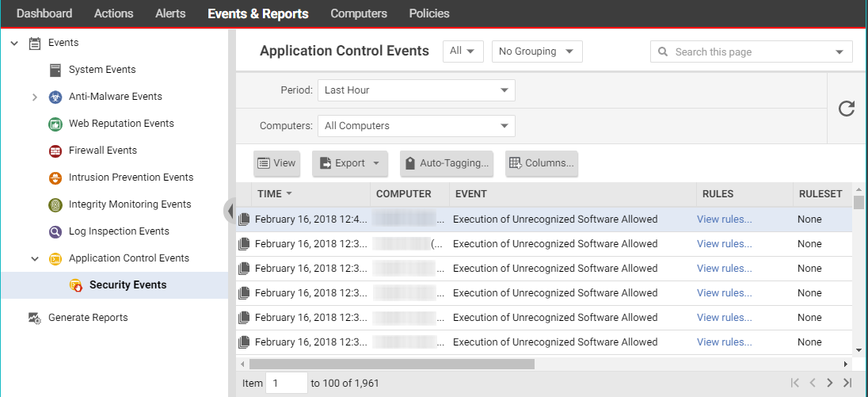Open the No Grouping dropdown
The height and width of the screenshot is (397, 868).
(x=537, y=52)
